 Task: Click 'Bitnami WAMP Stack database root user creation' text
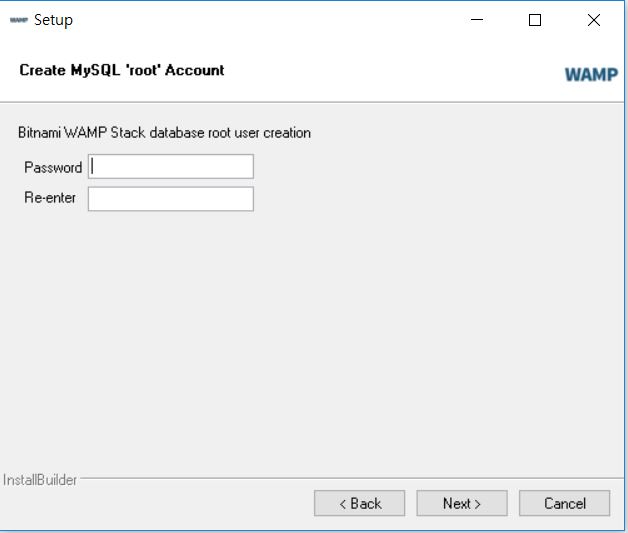click(x=164, y=133)
